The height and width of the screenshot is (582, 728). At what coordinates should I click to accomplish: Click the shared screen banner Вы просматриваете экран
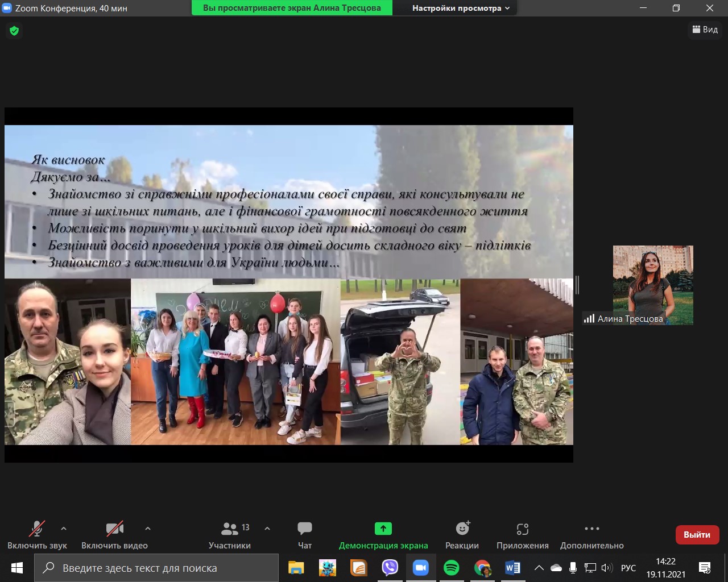tap(292, 8)
